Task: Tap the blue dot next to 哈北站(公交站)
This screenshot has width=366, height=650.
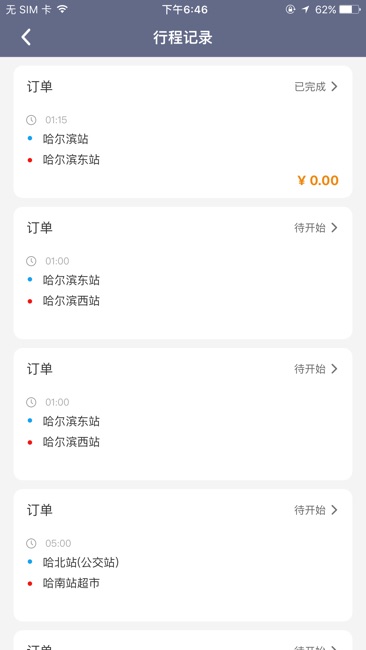Action: 30,562
